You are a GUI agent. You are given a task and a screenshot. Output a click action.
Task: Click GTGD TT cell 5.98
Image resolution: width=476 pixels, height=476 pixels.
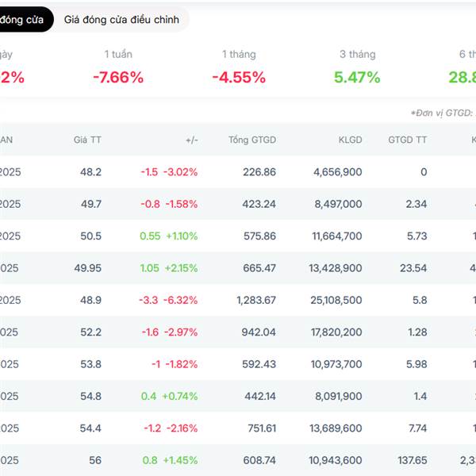pyautogui.click(x=416, y=364)
